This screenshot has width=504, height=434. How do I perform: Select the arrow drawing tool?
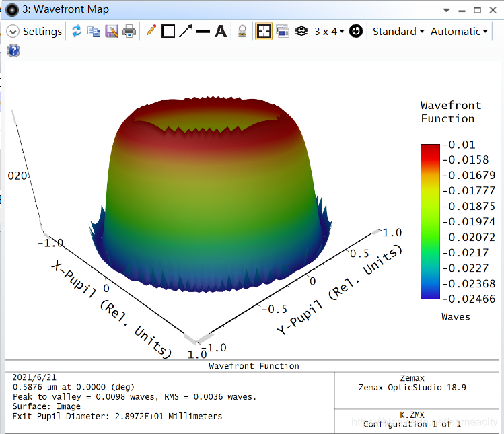tap(186, 31)
